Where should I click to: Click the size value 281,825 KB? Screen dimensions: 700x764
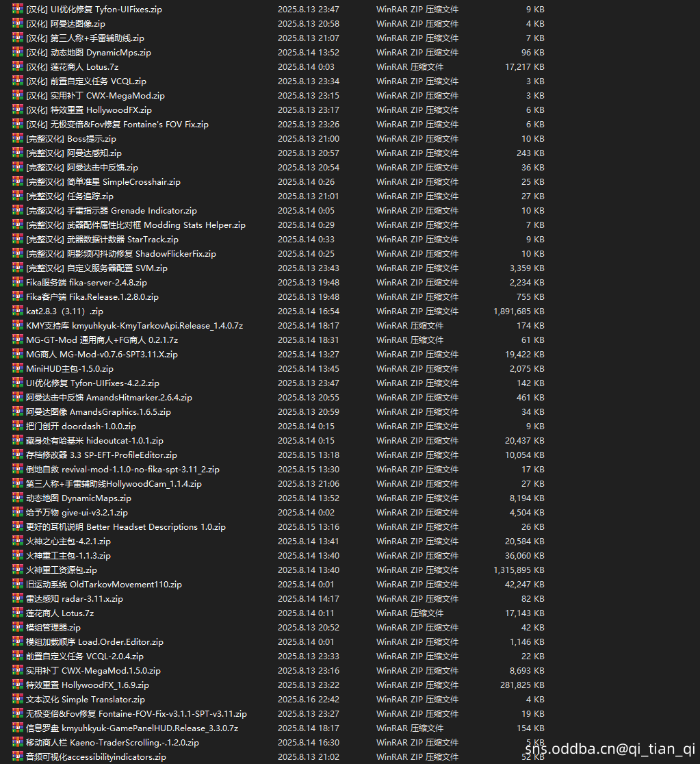coord(522,685)
